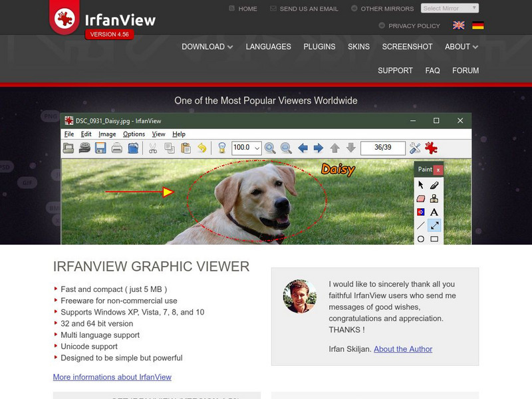This screenshot has height=399, width=532.
Task: Select the color replacer tool in Paint
Action: [421, 212]
